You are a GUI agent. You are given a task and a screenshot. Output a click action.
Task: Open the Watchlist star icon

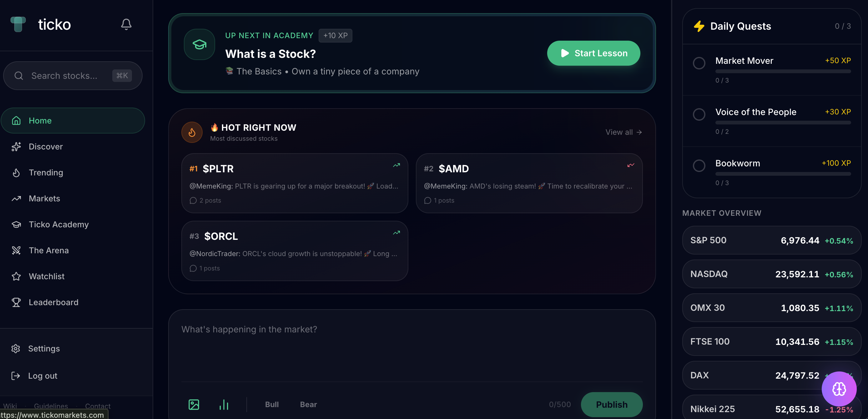pos(16,276)
